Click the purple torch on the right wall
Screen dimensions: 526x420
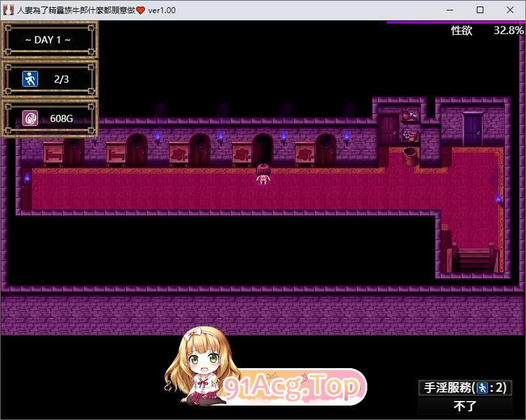498,199
